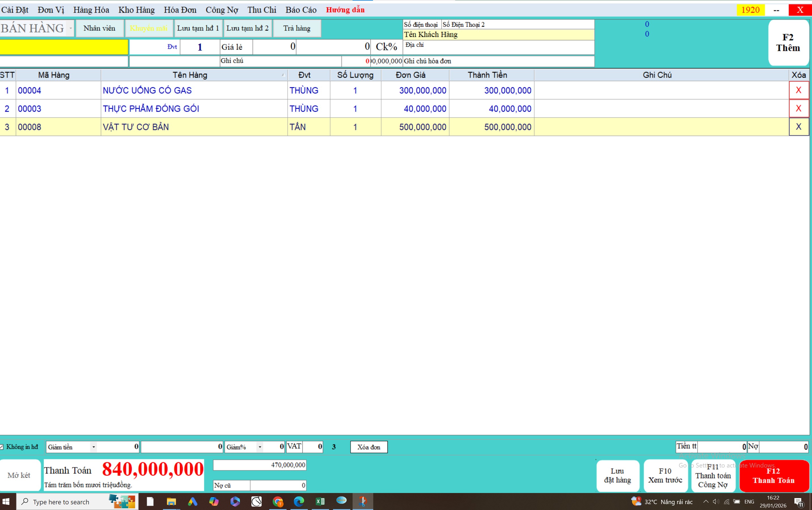
Task: Remove the THỰC PHẨM ĐÓNG GÓI row
Action: point(798,109)
